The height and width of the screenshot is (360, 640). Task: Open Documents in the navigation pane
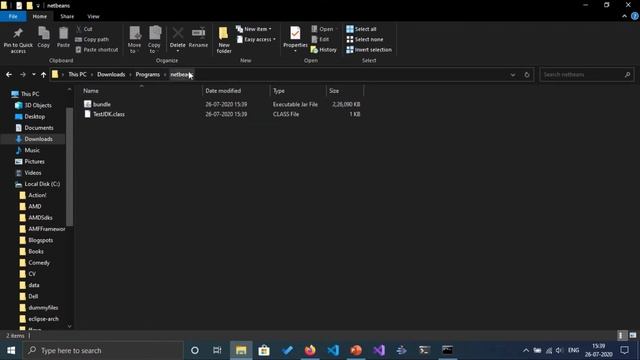(38, 128)
